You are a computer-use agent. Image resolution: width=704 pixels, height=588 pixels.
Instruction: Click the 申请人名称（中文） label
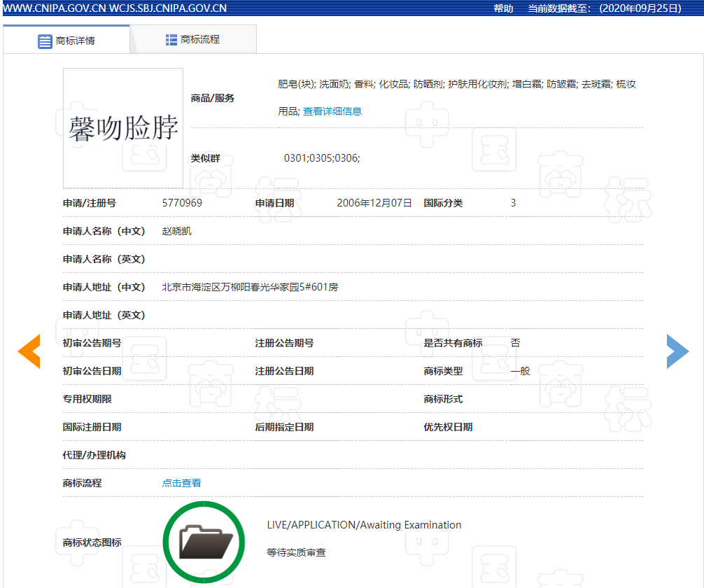(104, 231)
